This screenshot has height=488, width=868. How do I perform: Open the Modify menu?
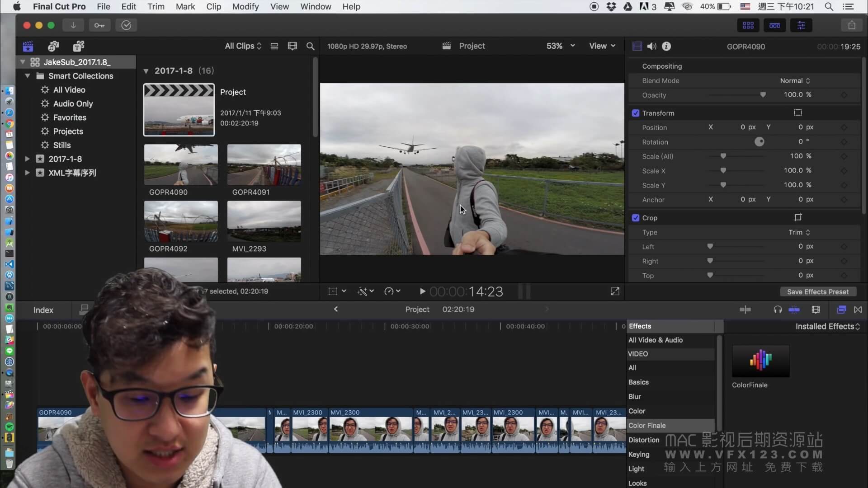pos(245,6)
